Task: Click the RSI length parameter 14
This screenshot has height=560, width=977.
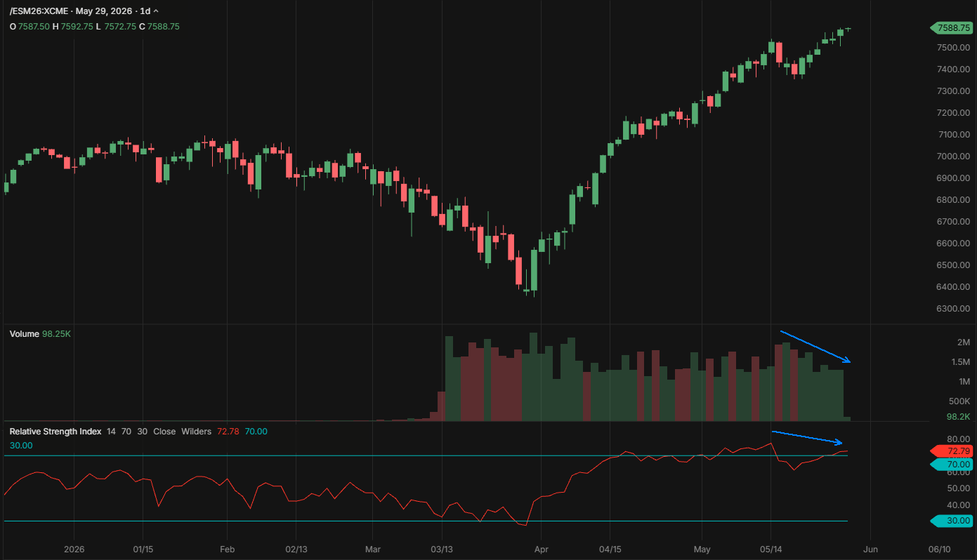Action: pos(111,432)
